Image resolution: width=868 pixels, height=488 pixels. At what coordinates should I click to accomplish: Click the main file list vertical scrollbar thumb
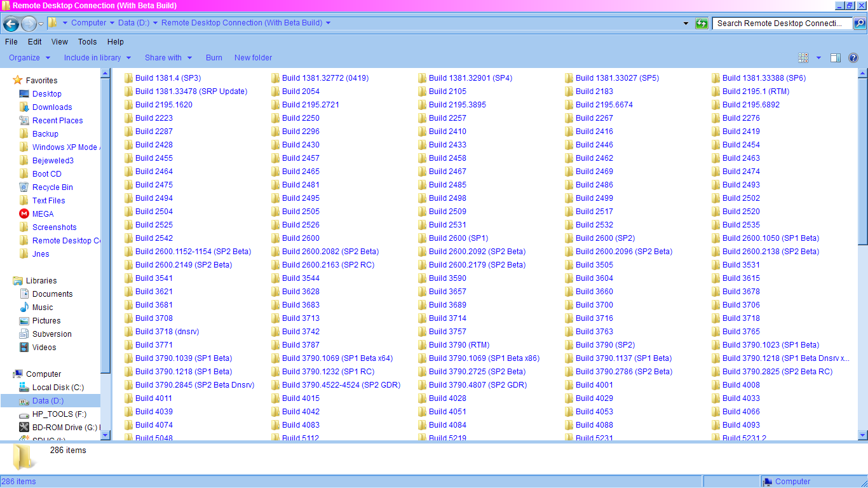click(862, 160)
